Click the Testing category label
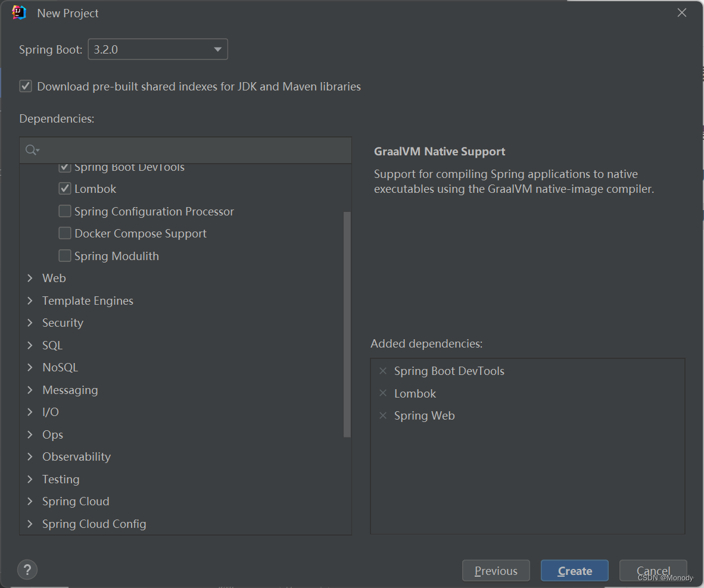Screen dimensions: 704x588 [x=61, y=479]
